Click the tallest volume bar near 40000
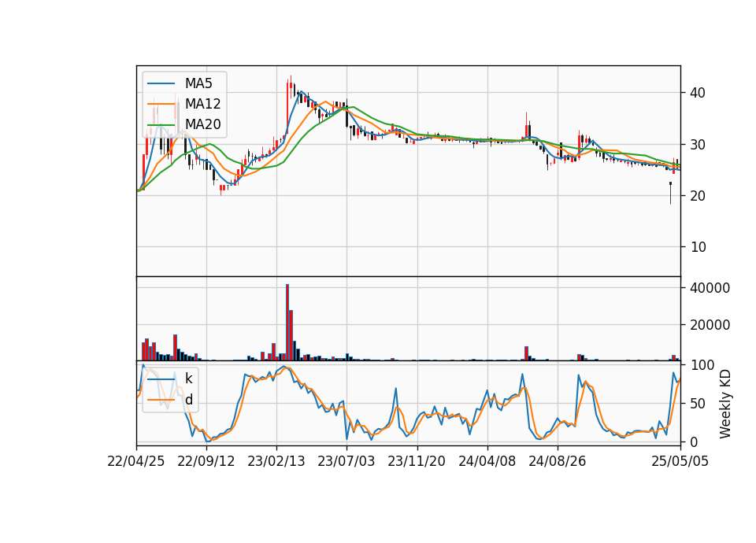Screen dimensions: 756x543 [287, 323]
